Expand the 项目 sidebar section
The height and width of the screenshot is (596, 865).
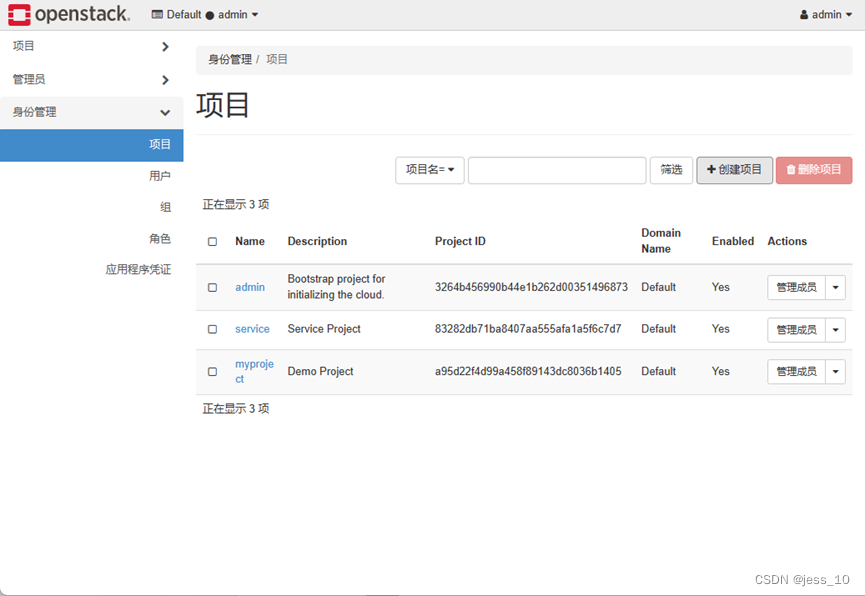tap(92, 46)
